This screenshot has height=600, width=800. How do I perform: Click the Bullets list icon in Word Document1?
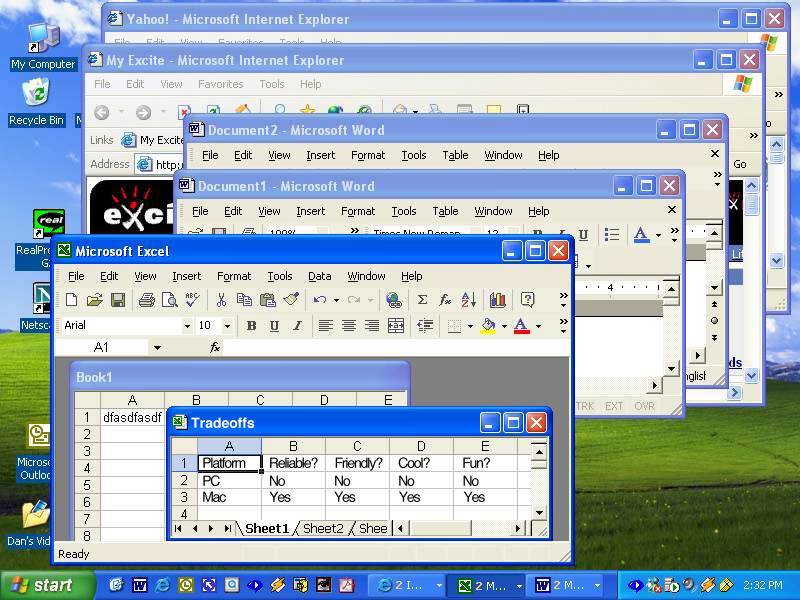pyautogui.click(x=611, y=235)
